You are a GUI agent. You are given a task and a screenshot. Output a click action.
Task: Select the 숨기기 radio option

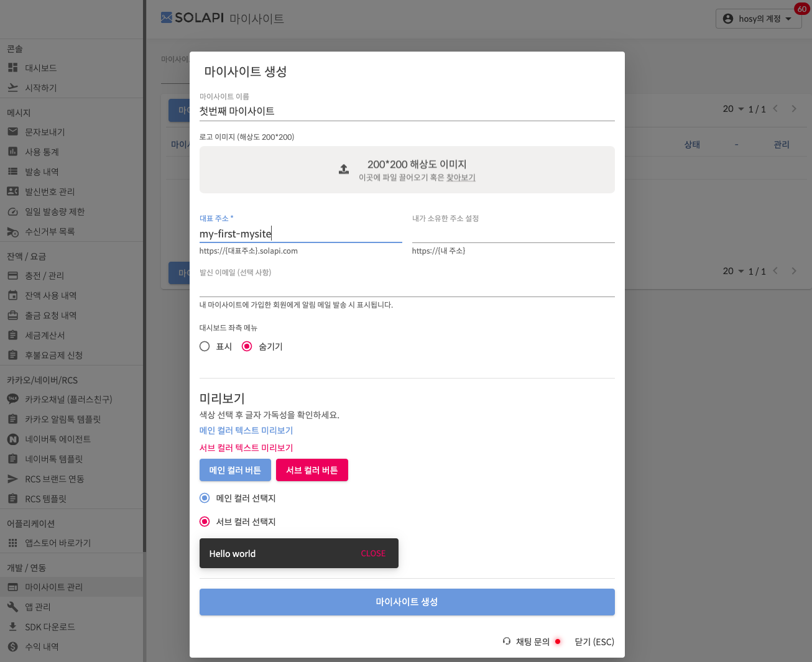pyautogui.click(x=247, y=346)
